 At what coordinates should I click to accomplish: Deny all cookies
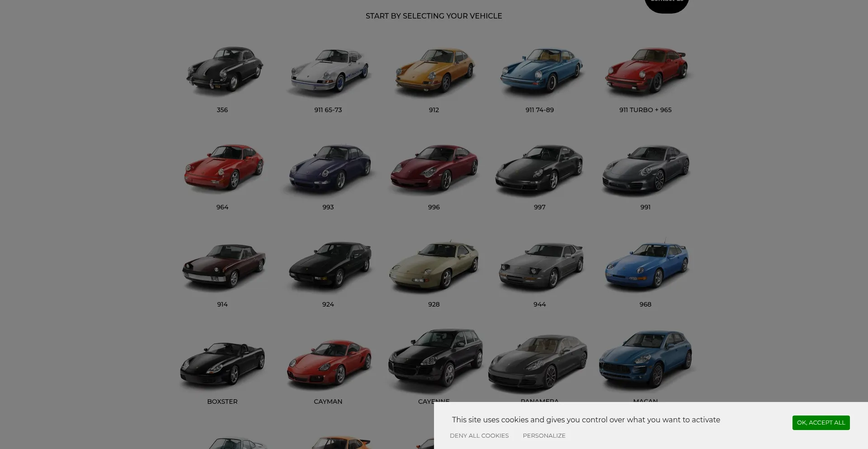479,436
